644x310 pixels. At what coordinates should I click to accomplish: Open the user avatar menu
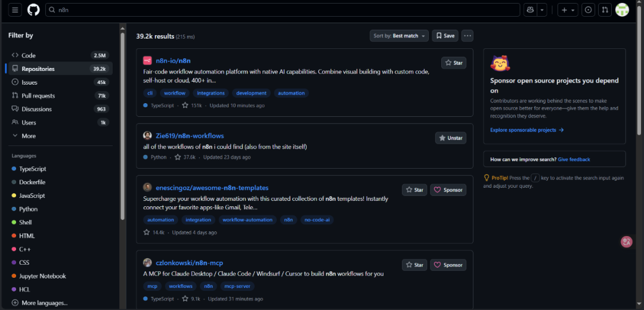coord(622,10)
